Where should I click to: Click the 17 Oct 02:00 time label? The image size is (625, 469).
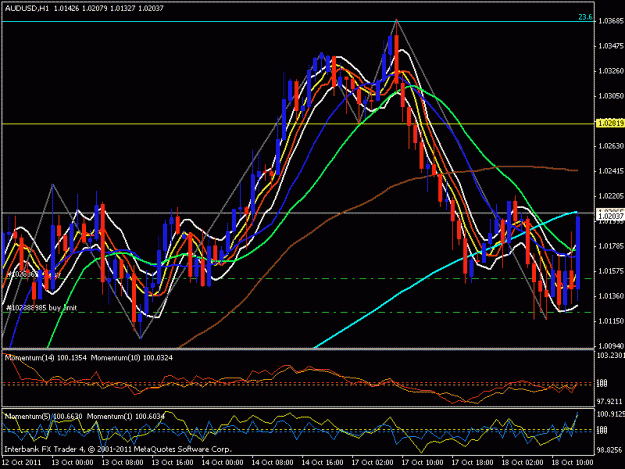click(x=373, y=462)
